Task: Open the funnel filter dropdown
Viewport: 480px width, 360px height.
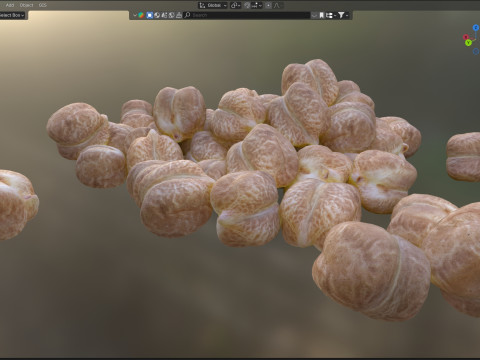Action: pos(343,15)
